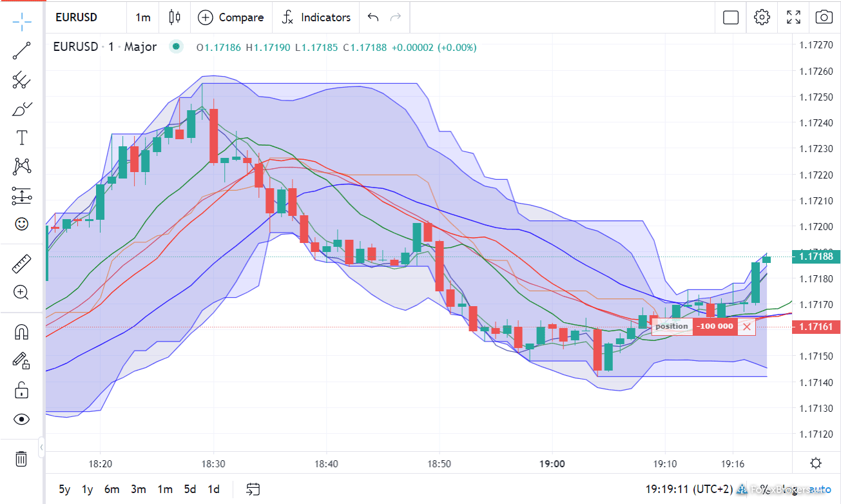Screen dimensions: 841x504
Task: Select the trend line drawing tool
Action: 22,51
